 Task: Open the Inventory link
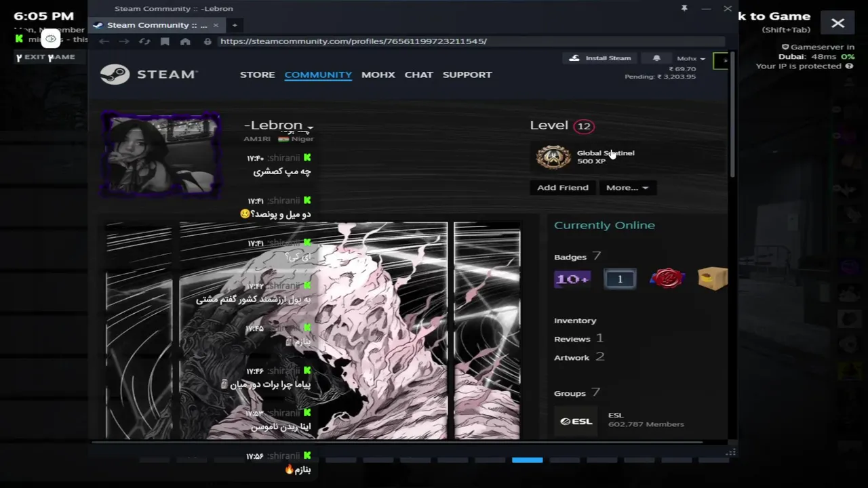pos(575,321)
